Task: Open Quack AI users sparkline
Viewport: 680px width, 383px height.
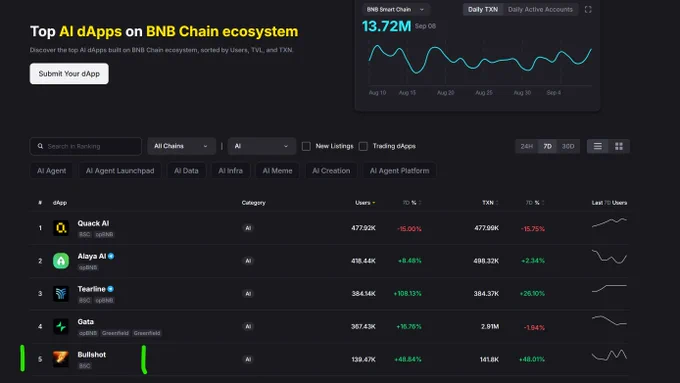Action: (609, 223)
